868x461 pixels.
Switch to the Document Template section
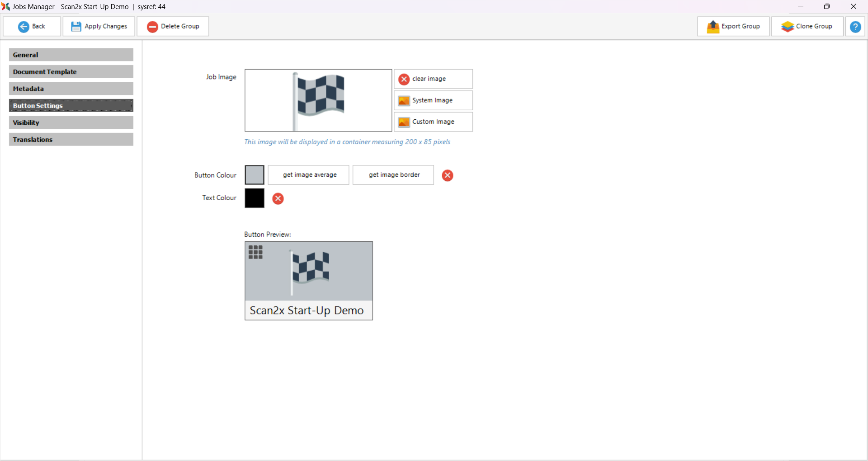tap(71, 72)
